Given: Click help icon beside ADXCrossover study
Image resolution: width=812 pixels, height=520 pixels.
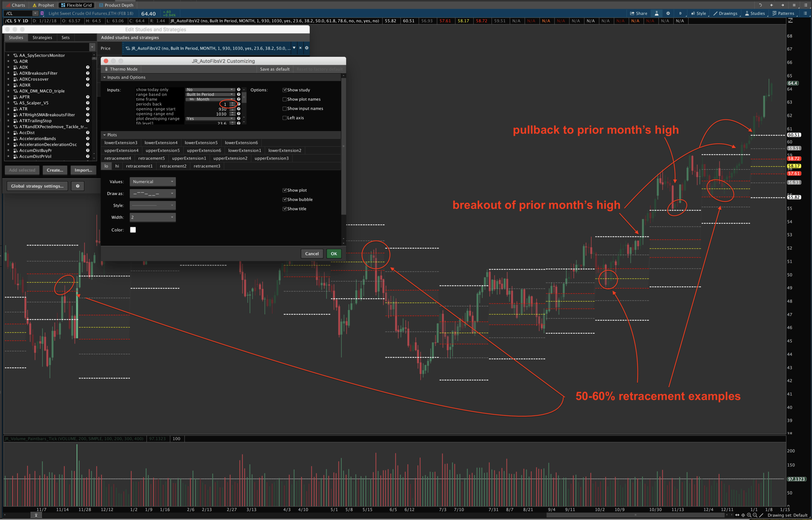Looking at the screenshot, I should click(88, 79).
